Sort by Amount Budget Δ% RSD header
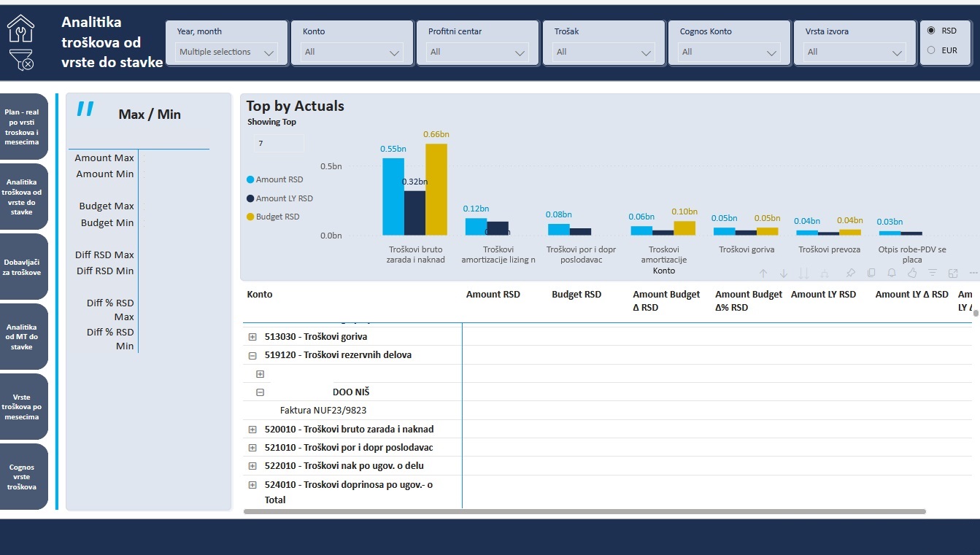980x555 pixels. point(749,300)
